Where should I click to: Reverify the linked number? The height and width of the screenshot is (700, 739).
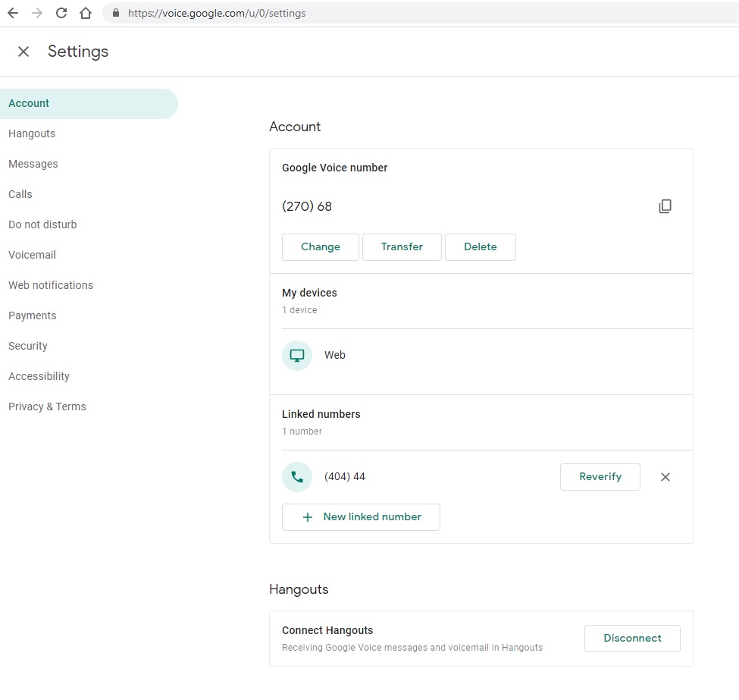point(600,477)
